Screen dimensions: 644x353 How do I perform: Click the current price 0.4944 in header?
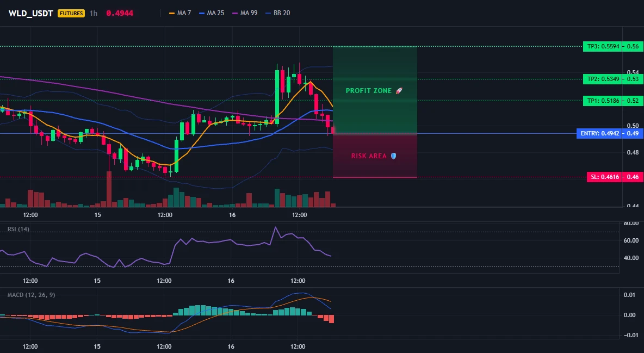click(x=120, y=13)
